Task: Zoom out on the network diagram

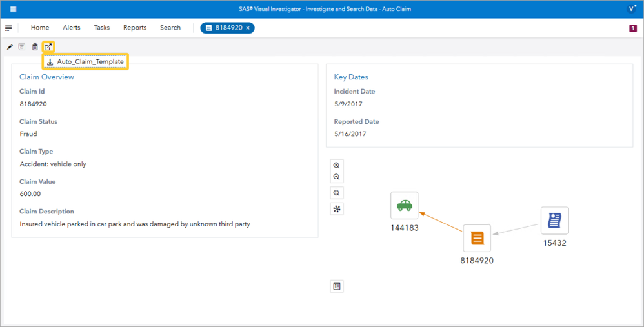Action: [336, 177]
